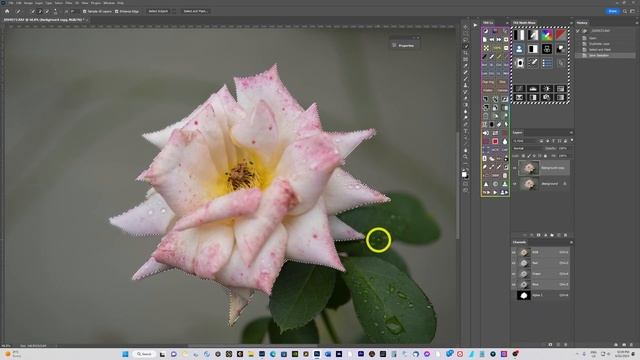Select the Eraser tool
Image resolution: width=640 pixels, height=360 pixels.
[x=466, y=99]
